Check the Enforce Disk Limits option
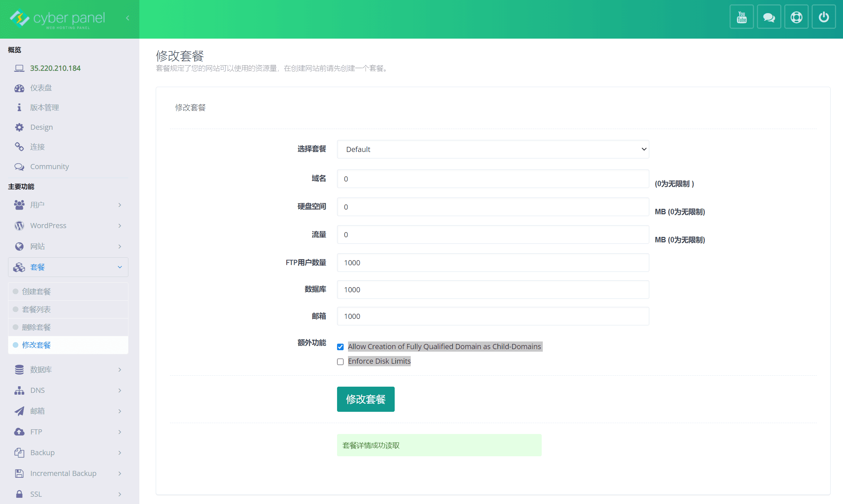The height and width of the screenshot is (504, 843). click(x=340, y=362)
